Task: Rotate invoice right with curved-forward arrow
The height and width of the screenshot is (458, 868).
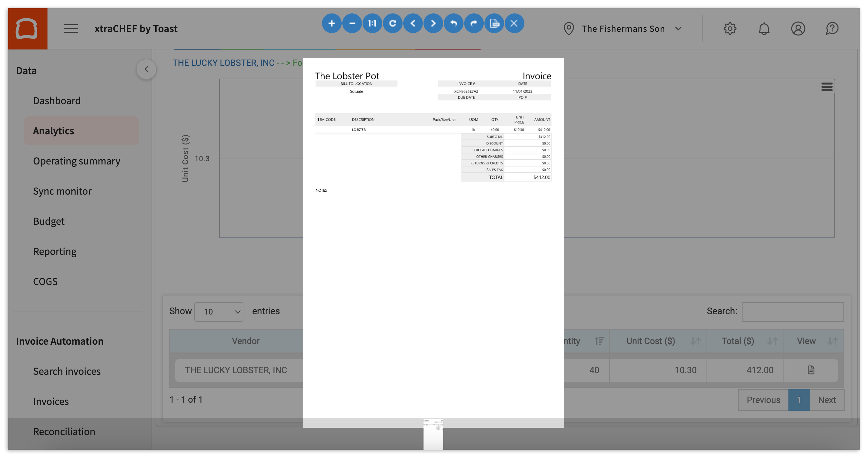Action: [474, 23]
